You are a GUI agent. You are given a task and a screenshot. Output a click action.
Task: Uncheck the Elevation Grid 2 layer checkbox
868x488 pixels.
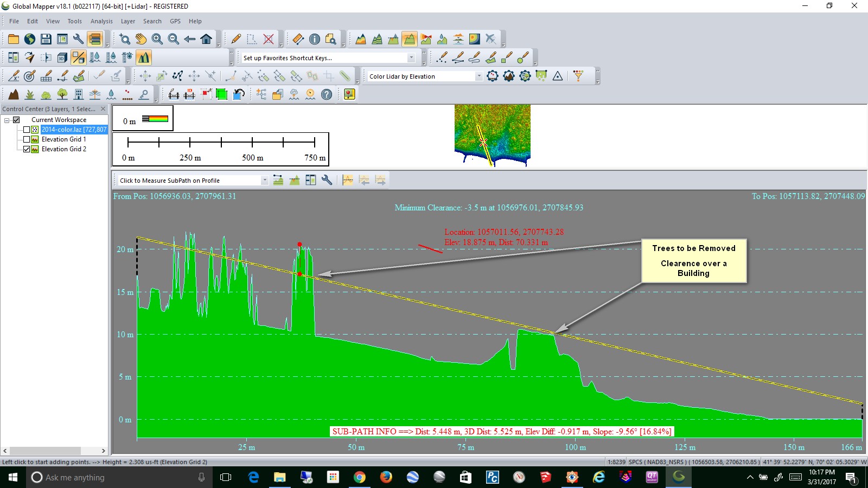click(26, 149)
